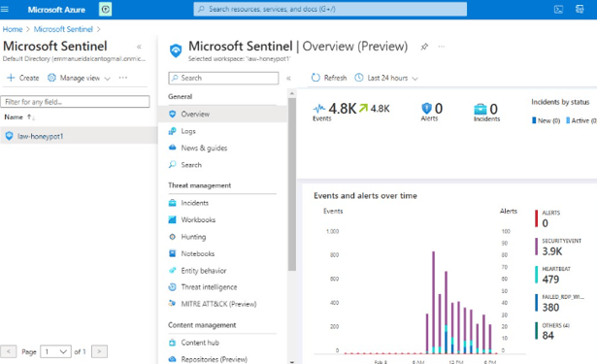Viewport: 597px width, 364px height.
Task: Open the Logs menu item
Action: pos(188,131)
